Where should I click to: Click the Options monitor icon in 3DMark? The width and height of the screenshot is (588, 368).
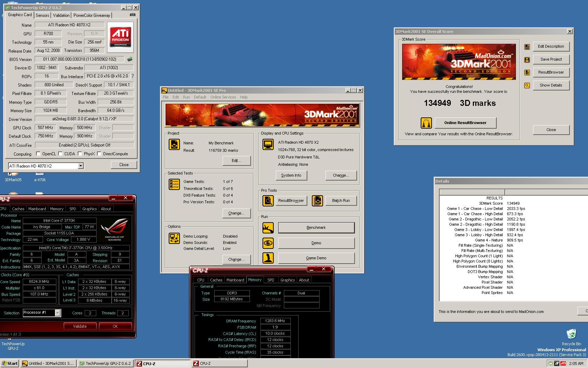(174, 238)
